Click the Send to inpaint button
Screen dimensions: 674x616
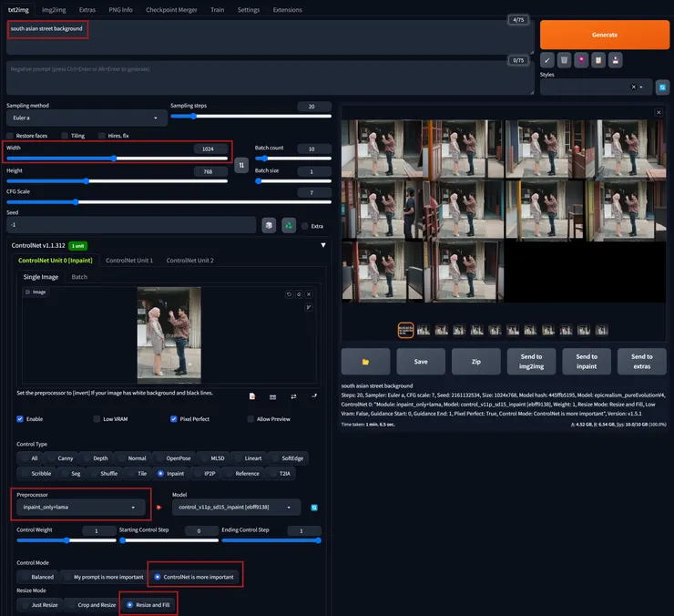[586, 361]
